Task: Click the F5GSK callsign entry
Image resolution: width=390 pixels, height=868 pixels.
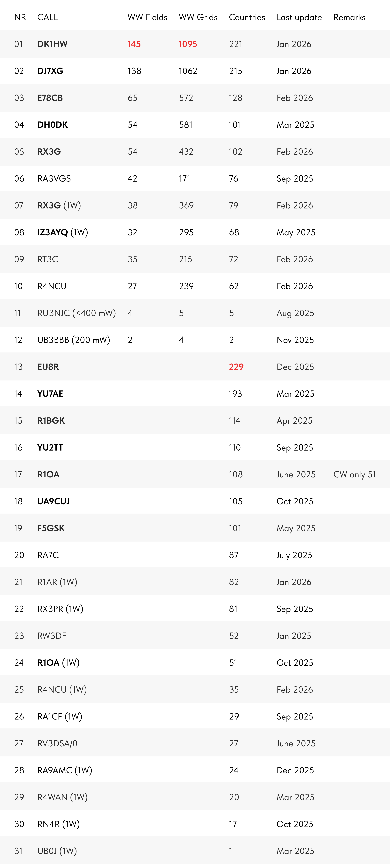Action: point(51,528)
